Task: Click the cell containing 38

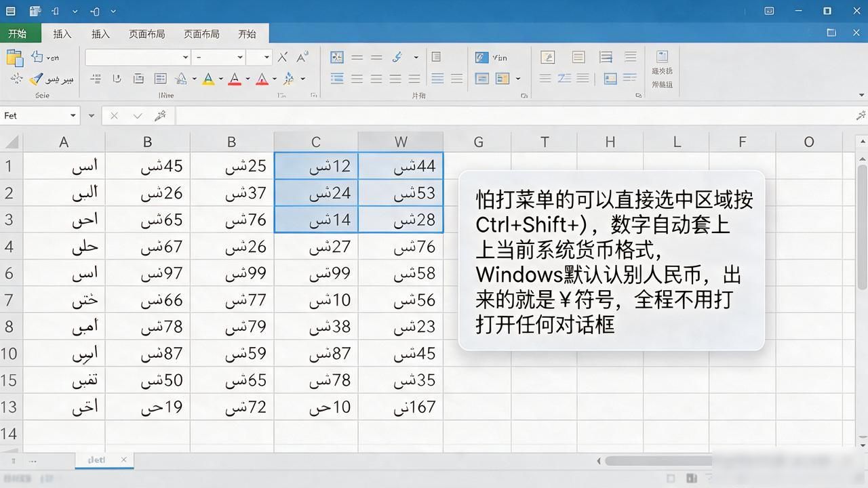Action: pos(316,327)
